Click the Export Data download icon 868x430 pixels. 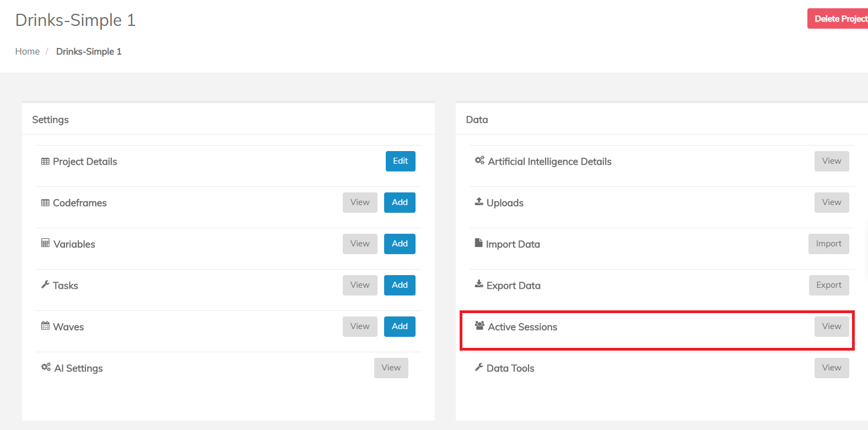click(x=479, y=284)
